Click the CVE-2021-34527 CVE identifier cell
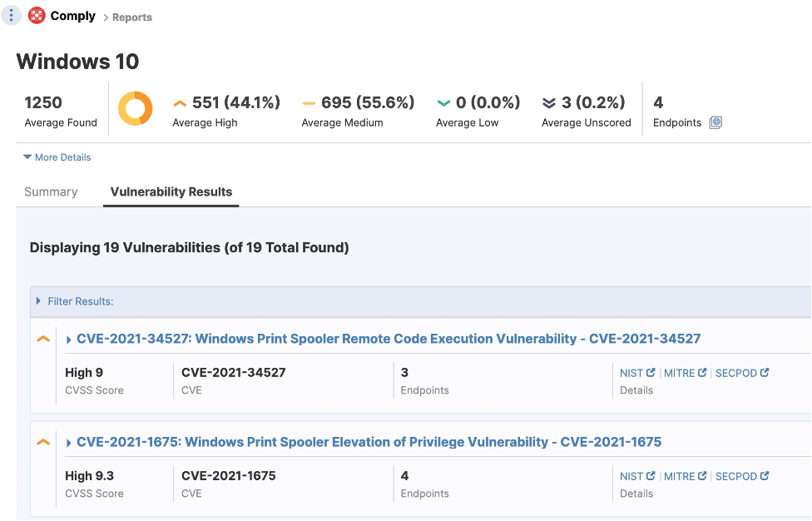This screenshot has height=521, width=812. pyautogui.click(x=234, y=372)
